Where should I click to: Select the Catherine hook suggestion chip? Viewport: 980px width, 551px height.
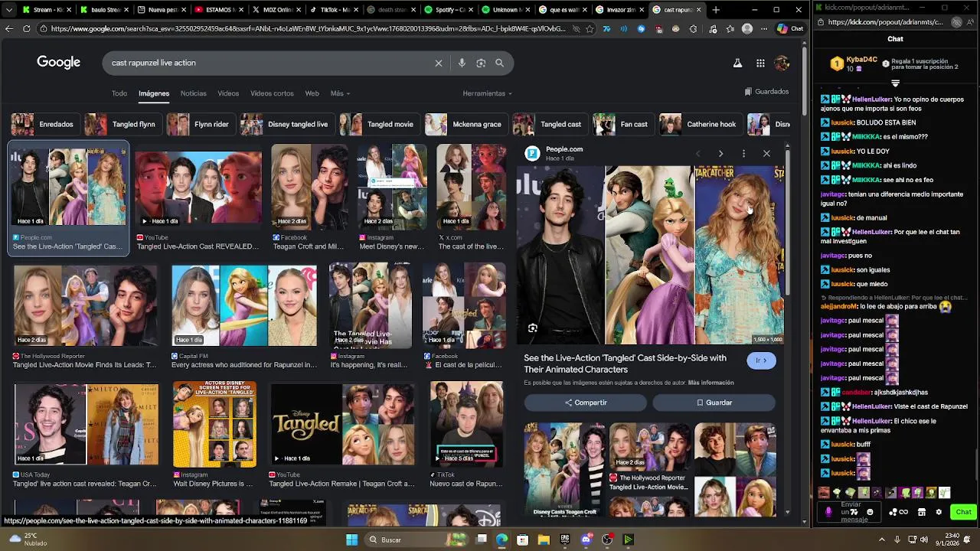pyautogui.click(x=699, y=124)
